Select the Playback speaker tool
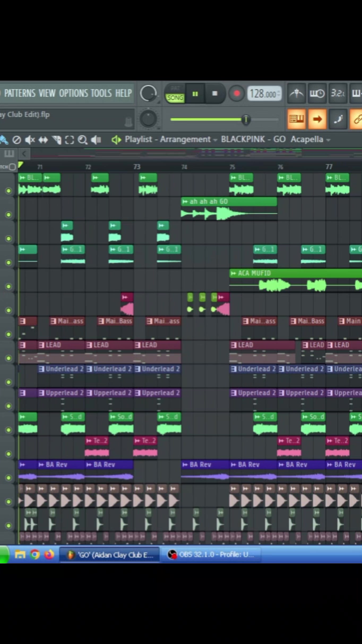362x644 pixels. tap(96, 140)
